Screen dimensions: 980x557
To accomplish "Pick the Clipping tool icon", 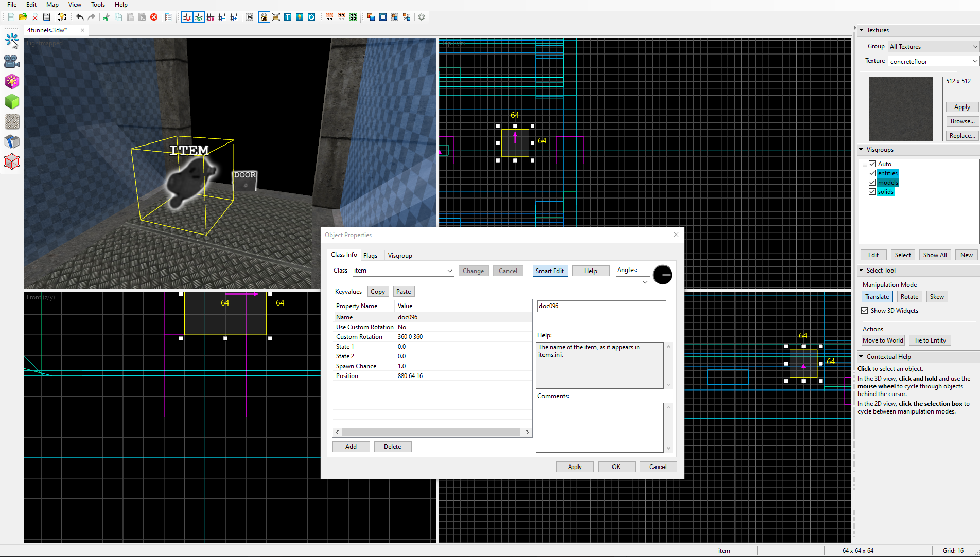I will click(11, 142).
